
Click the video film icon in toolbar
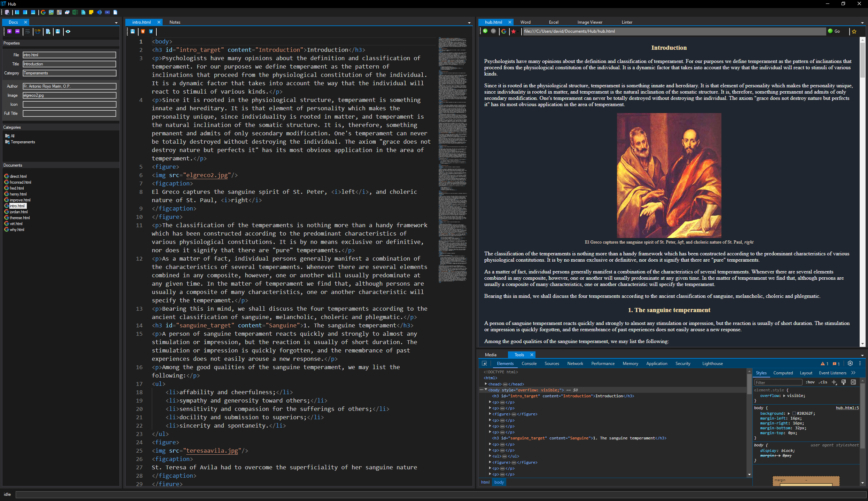(108, 12)
